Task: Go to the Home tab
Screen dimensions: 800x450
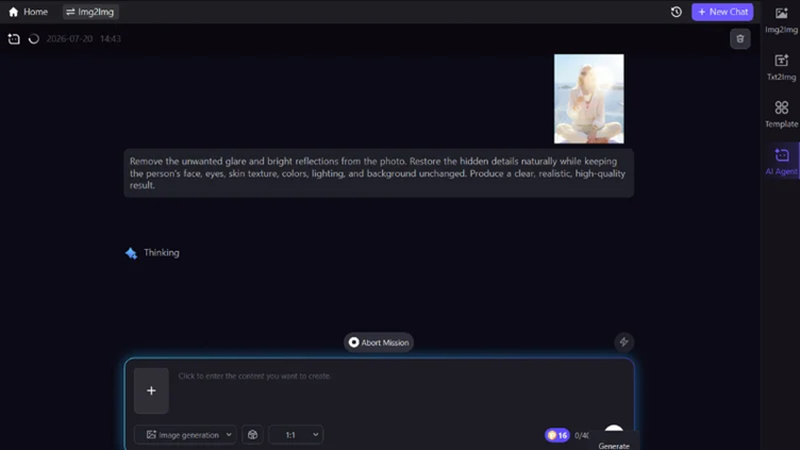Action: 28,12
